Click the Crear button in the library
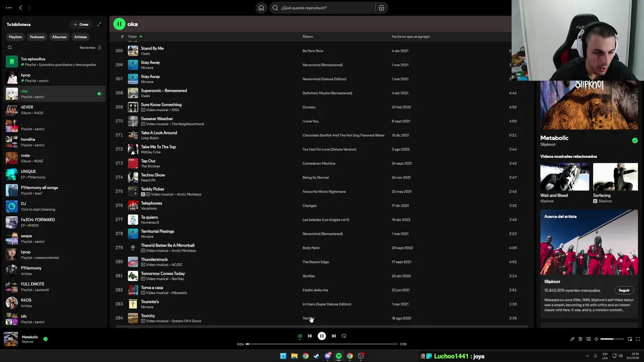 pyautogui.click(x=80, y=24)
